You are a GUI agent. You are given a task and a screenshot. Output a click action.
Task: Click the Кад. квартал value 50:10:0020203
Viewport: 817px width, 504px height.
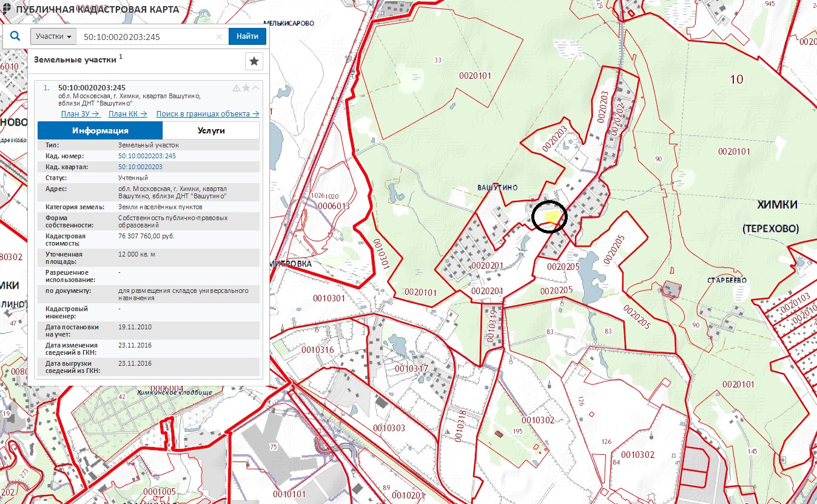click(140, 167)
